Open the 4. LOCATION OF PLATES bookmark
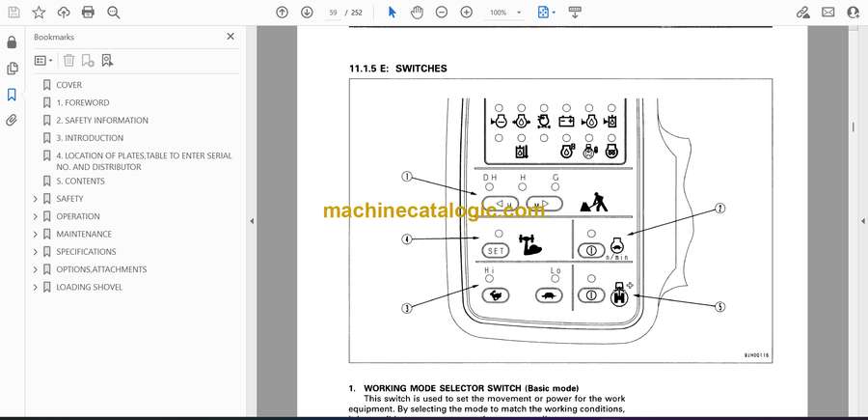 pyautogui.click(x=144, y=161)
